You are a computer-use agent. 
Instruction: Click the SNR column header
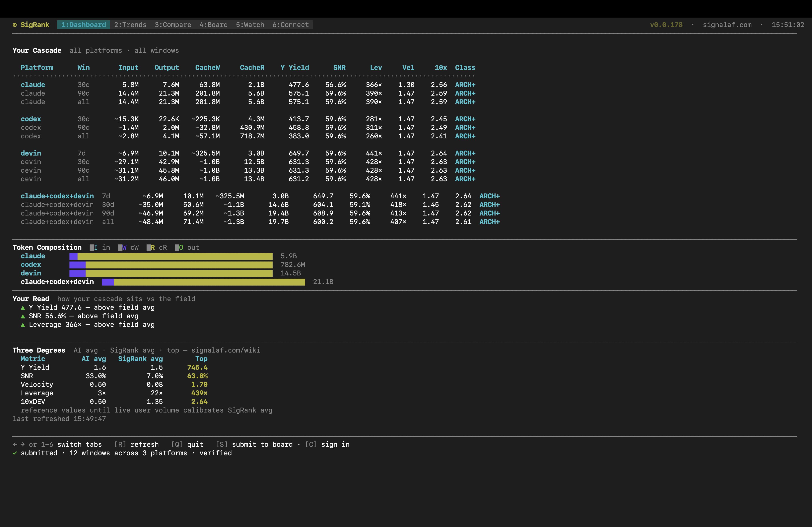[x=339, y=67]
